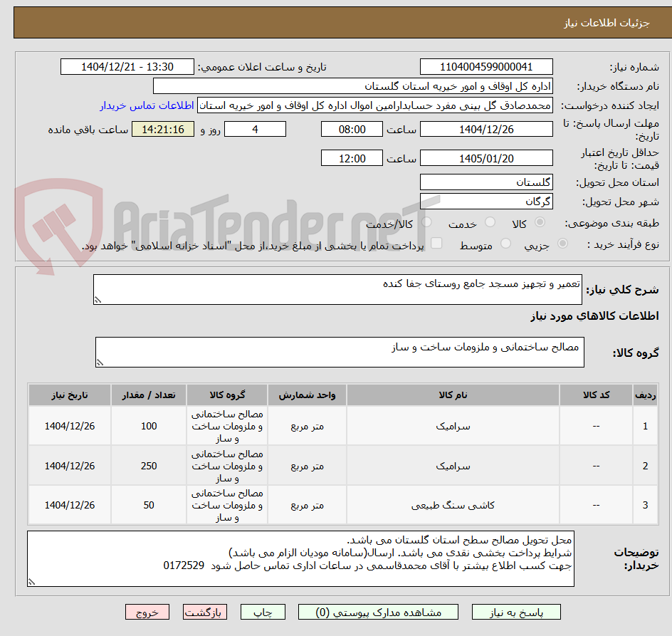Click date 1404/12/26 in row 3

(70, 505)
